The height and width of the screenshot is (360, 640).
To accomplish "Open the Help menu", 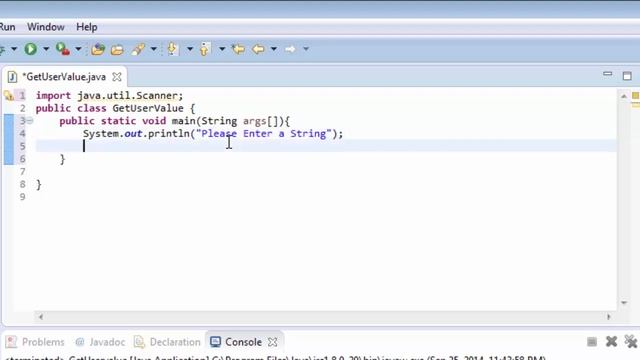I will click(x=87, y=27).
